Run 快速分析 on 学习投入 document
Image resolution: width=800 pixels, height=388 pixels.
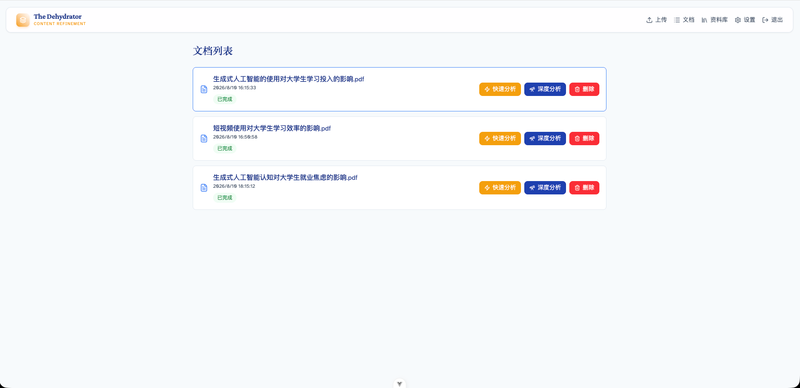[x=500, y=89]
